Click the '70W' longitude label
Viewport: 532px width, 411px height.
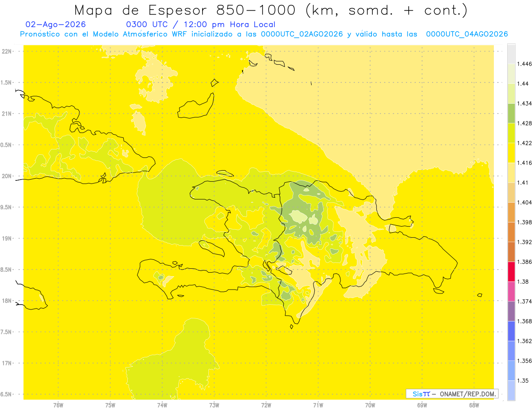click(370, 405)
